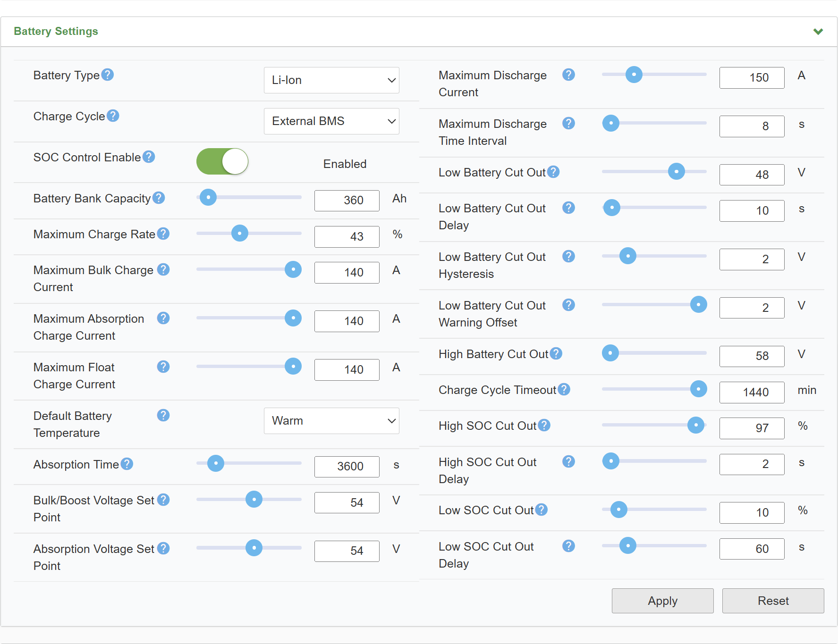Collapse the Battery Settings panel chevron
The width and height of the screenshot is (838, 644).
tap(818, 32)
